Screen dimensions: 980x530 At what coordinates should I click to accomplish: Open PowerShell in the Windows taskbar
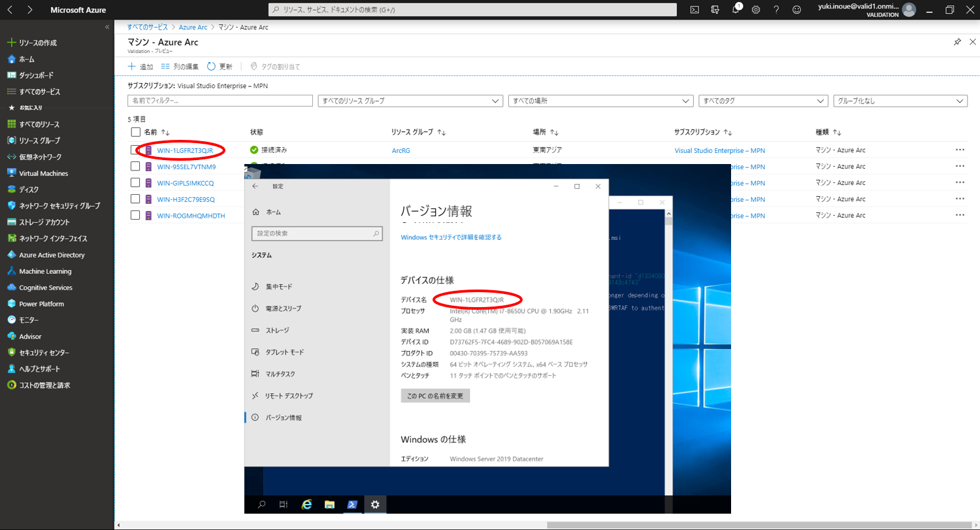click(351, 504)
